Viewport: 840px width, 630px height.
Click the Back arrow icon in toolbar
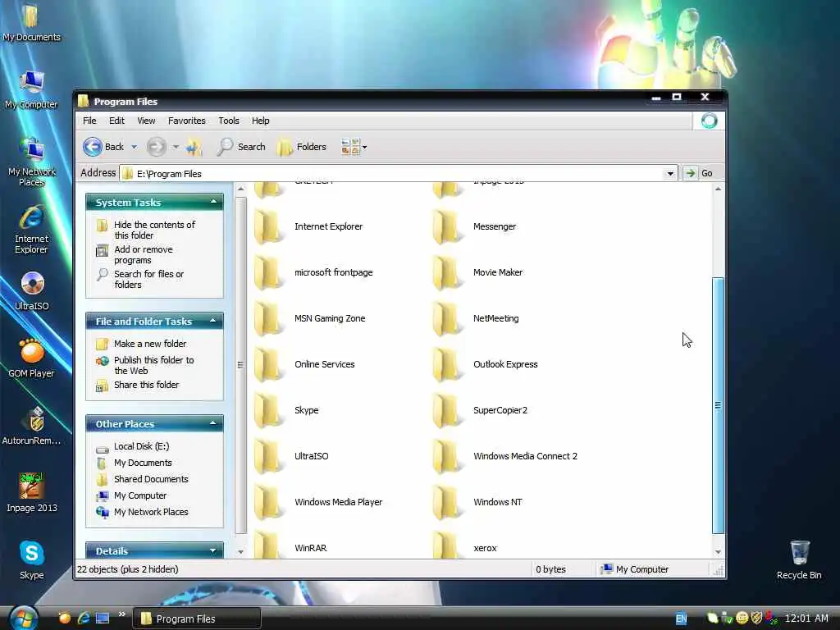pyautogui.click(x=93, y=147)
